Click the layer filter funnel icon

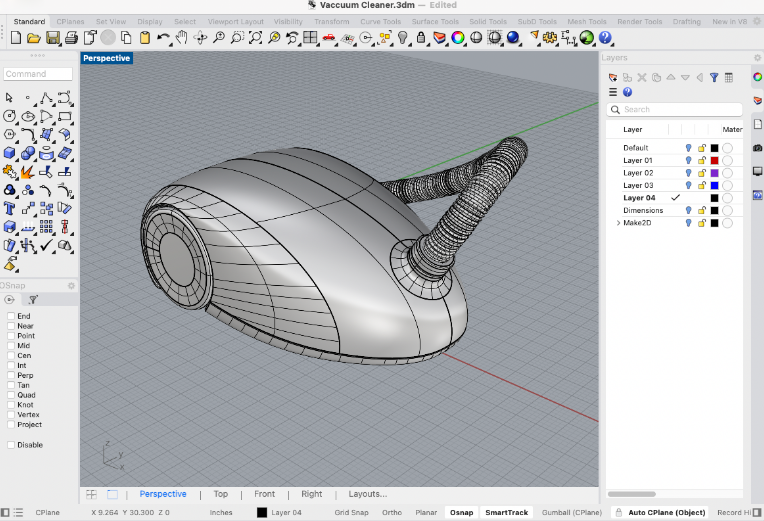(714, 77)
